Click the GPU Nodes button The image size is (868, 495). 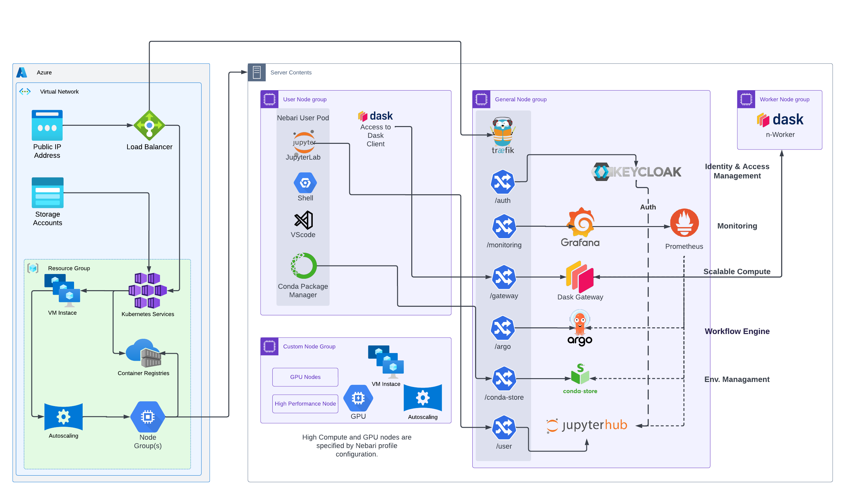coord(305,377)
